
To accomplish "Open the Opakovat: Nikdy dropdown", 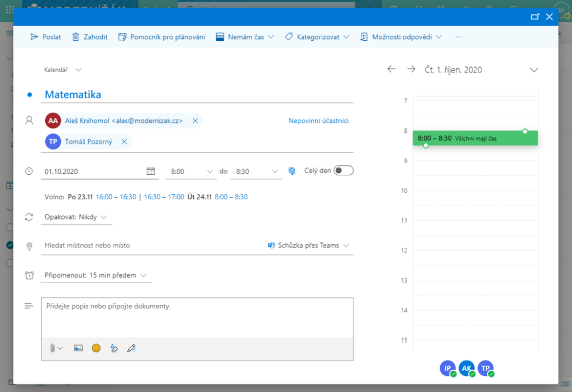I will [77, 217].
